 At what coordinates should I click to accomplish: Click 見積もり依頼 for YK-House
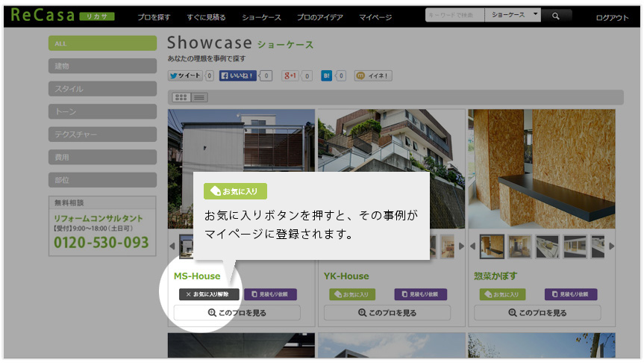click(421, 294)
